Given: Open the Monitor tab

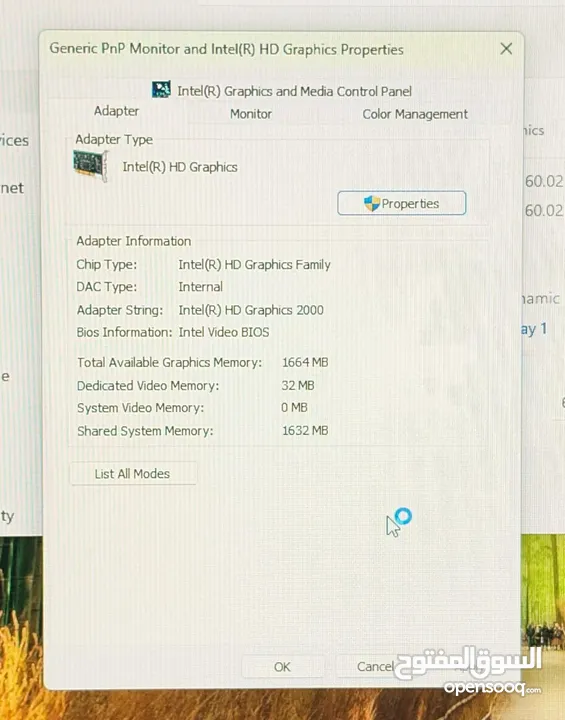Looking at the screenshot, I should [251, 114].
